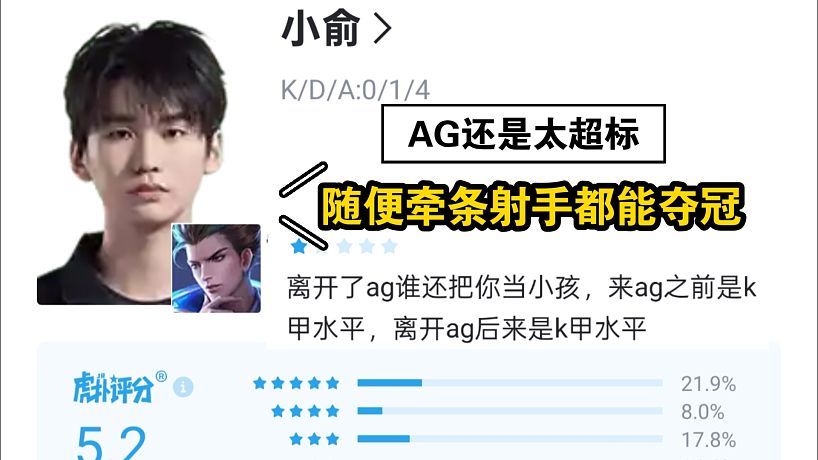Click the K/D/A:0/1/4 stats text
This screenshot has height=460, width=818.
(355, 90)
